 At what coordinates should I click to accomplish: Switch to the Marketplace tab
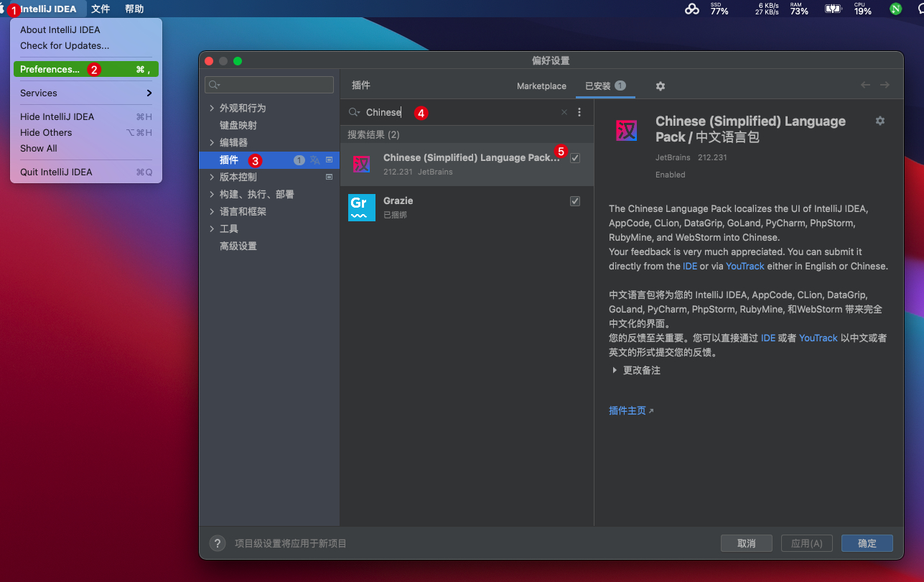[x=541, y=86]
